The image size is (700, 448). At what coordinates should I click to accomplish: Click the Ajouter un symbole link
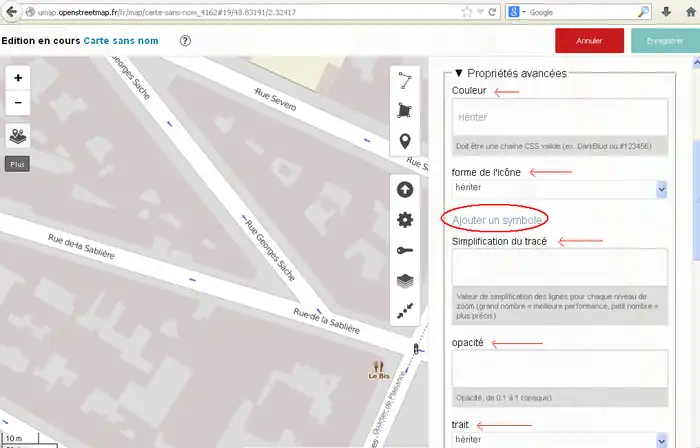tap(496, 219)
